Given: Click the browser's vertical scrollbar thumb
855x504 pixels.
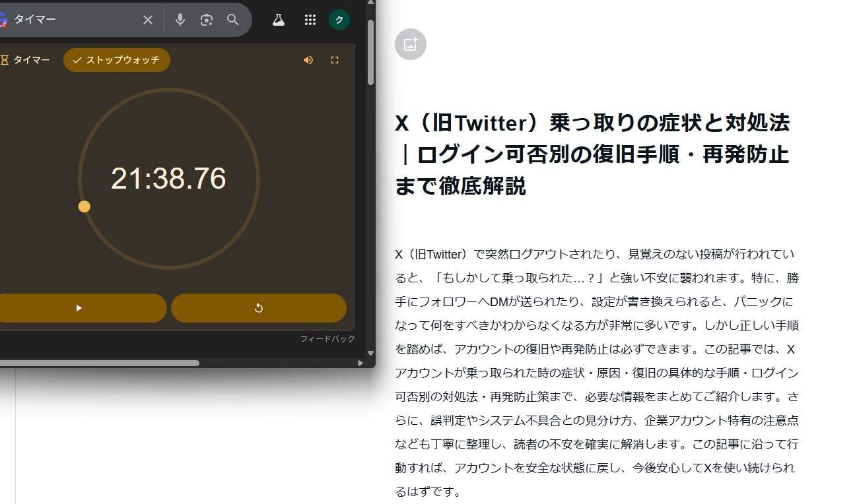Looking at the screenshot, I should pyautogui.click(x=371, y=53).
